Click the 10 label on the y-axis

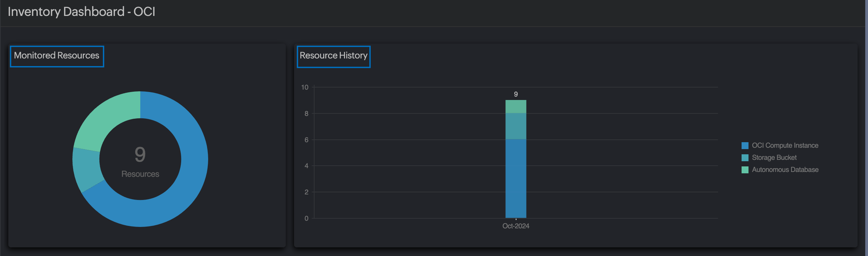click(304, 88)
